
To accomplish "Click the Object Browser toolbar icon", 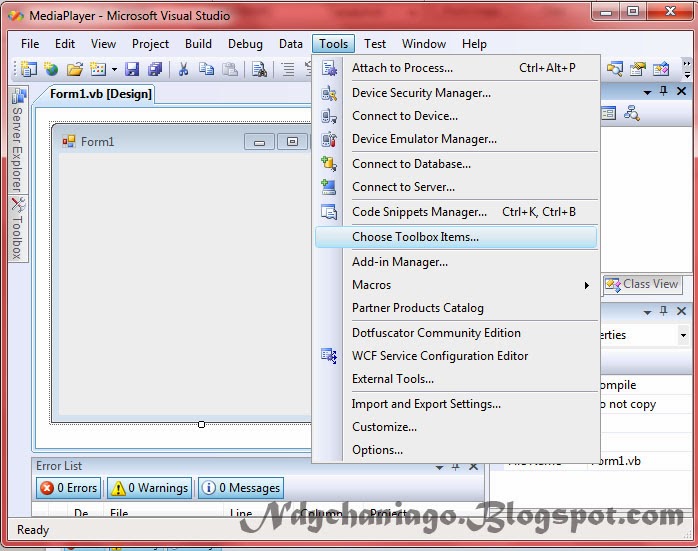I will point(661,69).
